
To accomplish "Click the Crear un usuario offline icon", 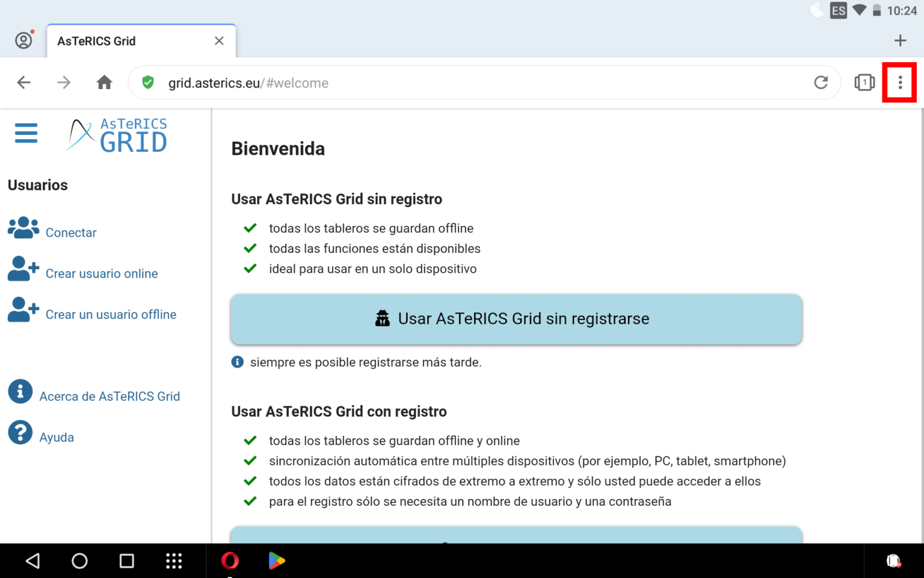I will [x=23, y=310].
